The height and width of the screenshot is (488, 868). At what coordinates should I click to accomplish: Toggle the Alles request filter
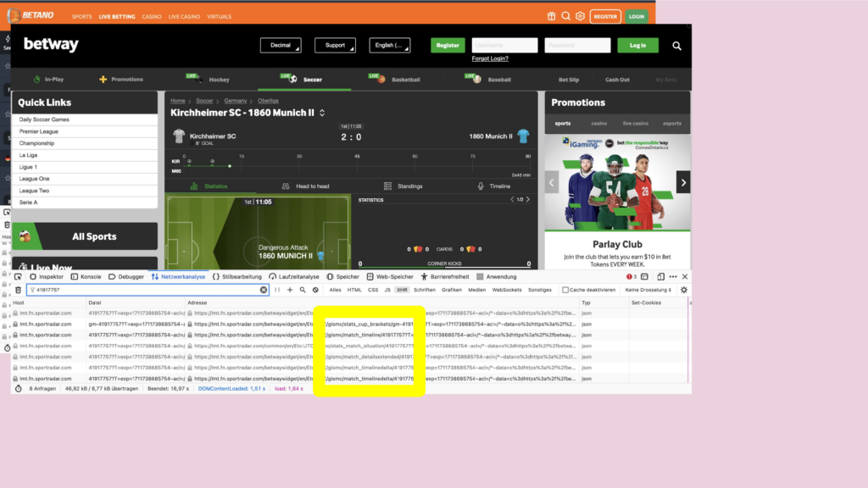335,290
